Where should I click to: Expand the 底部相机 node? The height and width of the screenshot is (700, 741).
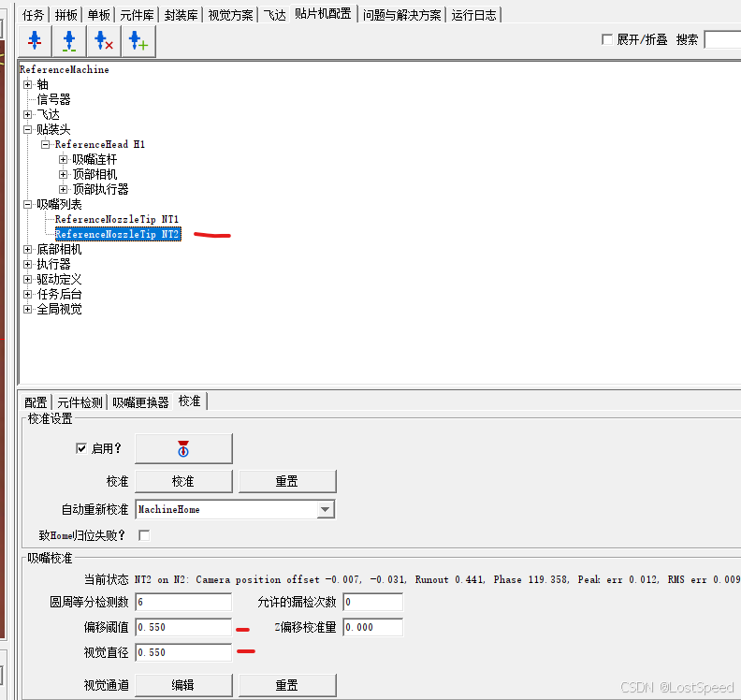(x=27, y=249)
